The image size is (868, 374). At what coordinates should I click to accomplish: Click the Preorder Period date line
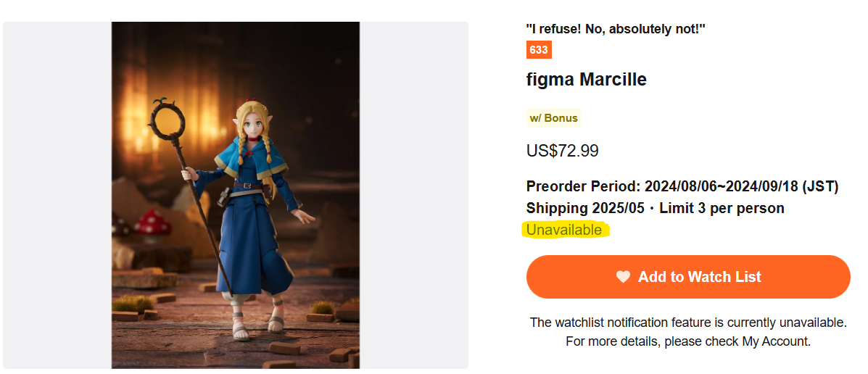coord(682,187)
